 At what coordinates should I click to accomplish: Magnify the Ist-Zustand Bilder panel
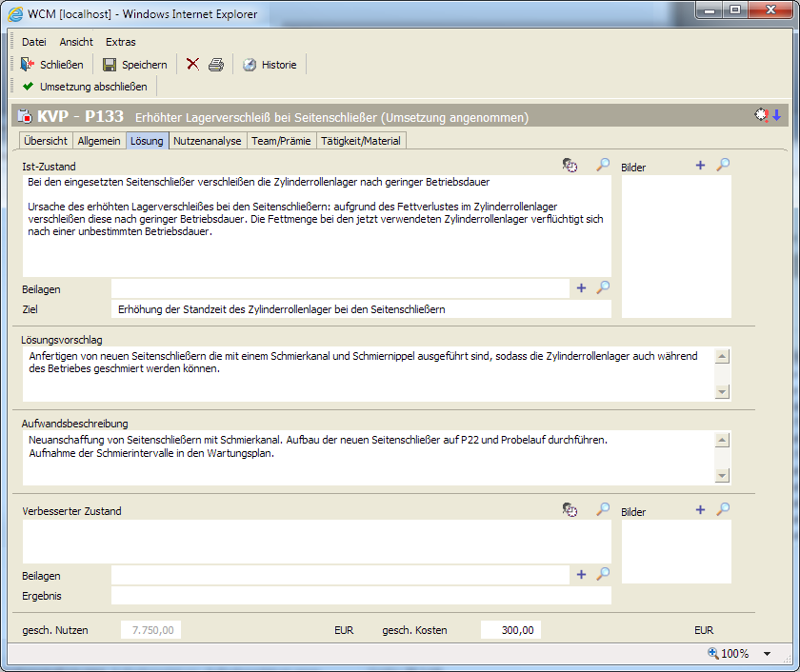(723, 166)
